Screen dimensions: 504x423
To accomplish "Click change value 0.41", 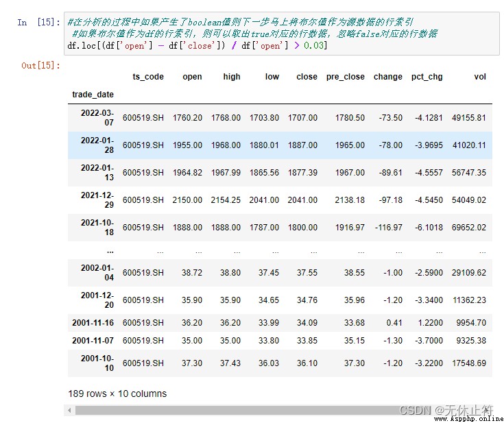I will coord(394,323).
